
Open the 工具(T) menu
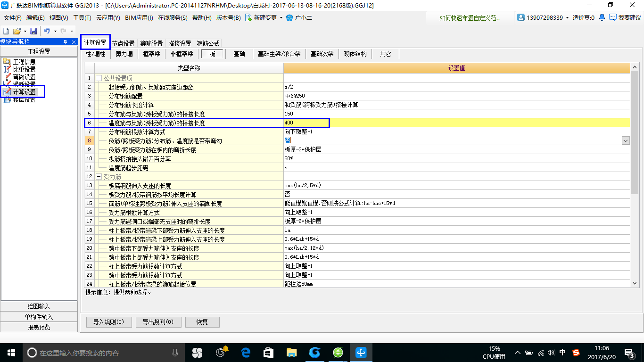click(82, 17)
